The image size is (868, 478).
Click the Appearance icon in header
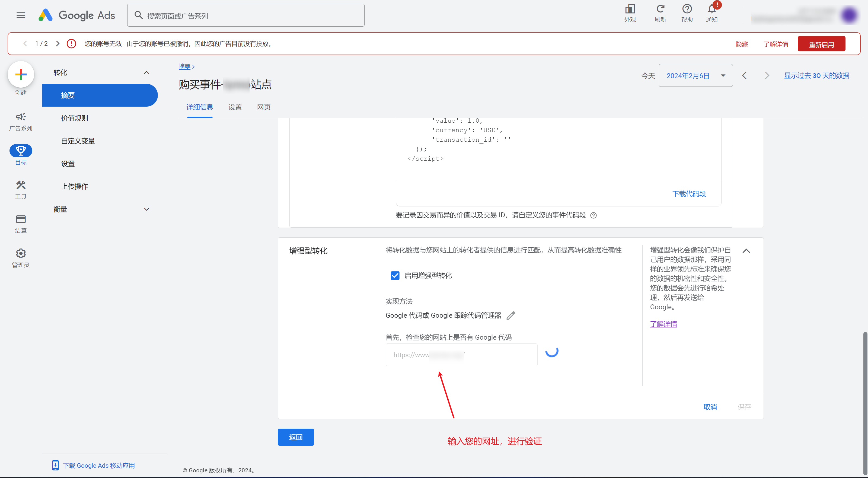tap(630, 9)
